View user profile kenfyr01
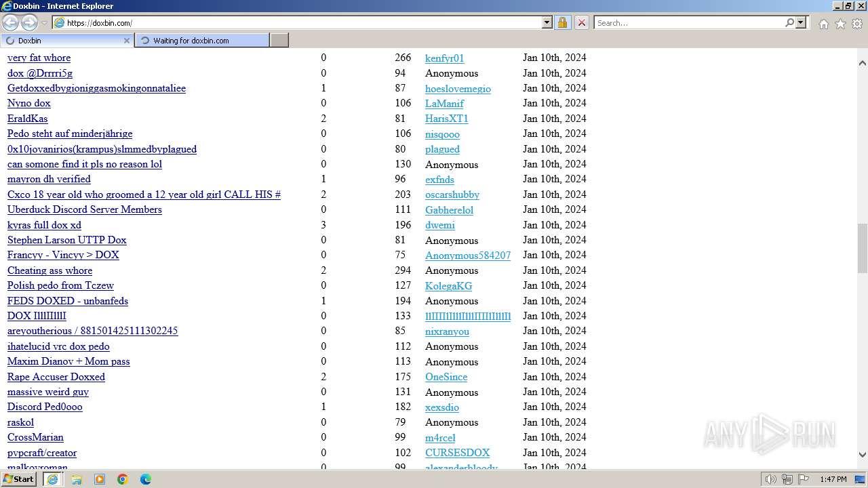This screenshot has width=868, height=488. point(445,58)
